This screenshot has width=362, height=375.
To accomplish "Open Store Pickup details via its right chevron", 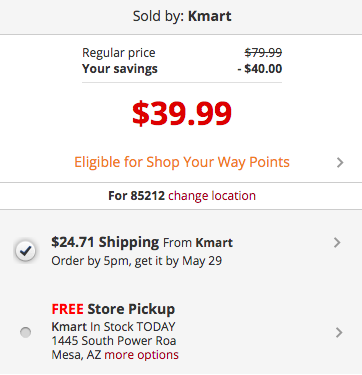I will pos(339,332).
